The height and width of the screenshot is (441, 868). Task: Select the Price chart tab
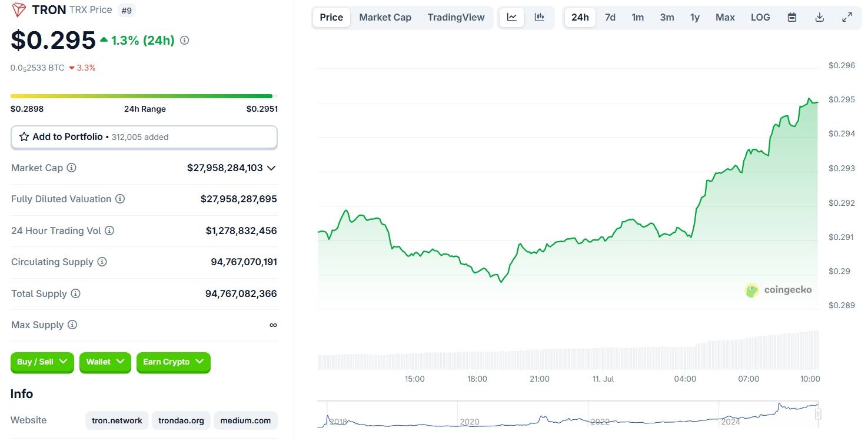pos(331,18)
